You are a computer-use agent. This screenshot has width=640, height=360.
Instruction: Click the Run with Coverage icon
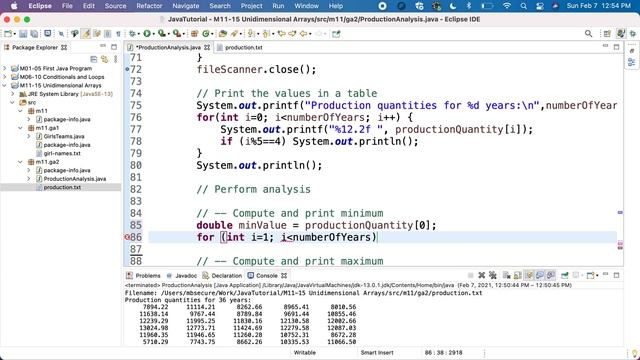click(162, 34)
